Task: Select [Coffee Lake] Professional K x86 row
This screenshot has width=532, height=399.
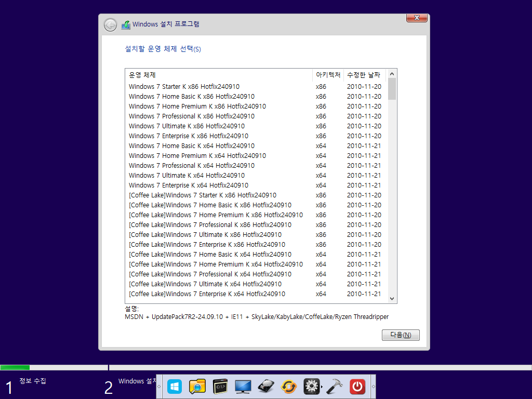Action: click(256, 224)
